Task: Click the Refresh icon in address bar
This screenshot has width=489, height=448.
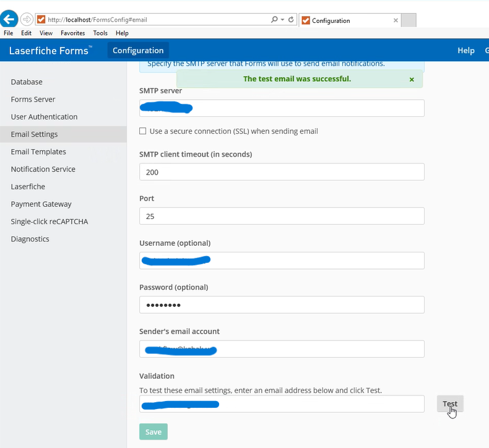Action: pyautogui.click(x=291, y=19)
